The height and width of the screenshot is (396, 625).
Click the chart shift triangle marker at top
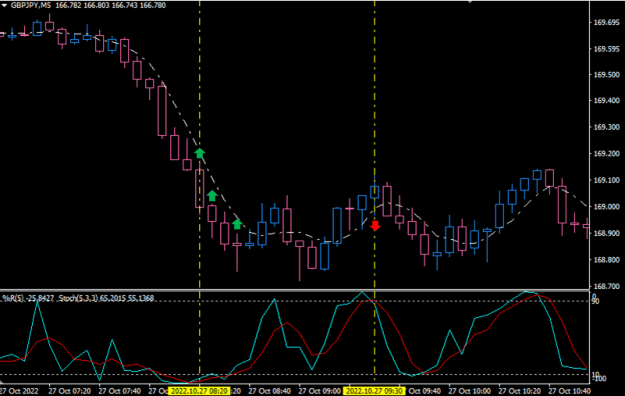[x=470, y=2]
